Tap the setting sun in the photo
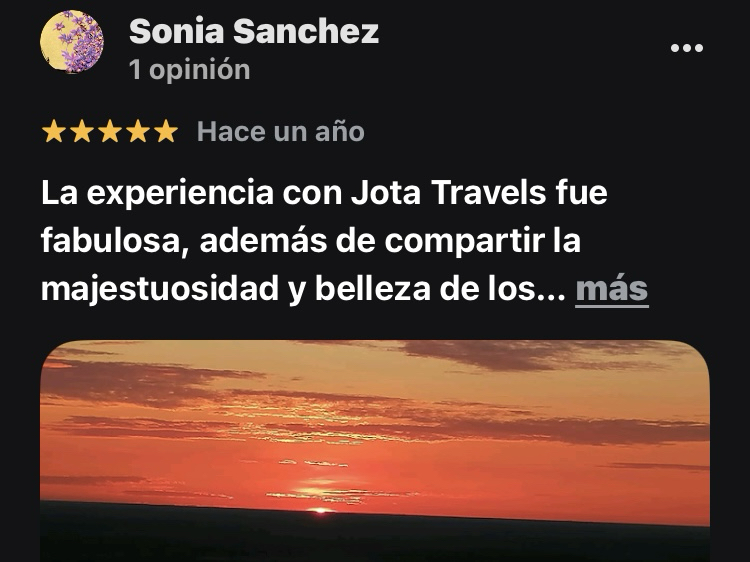The width and height of the screenshot is (750, 562). pyautogui.click(x=320, y=510)
